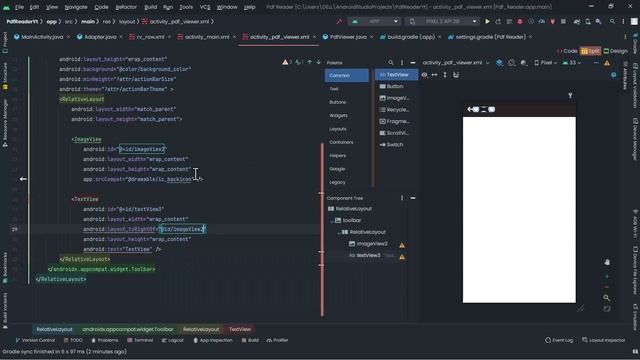Open the Event Log
This screenshot has height=360, width=640.
click(559, 340)
